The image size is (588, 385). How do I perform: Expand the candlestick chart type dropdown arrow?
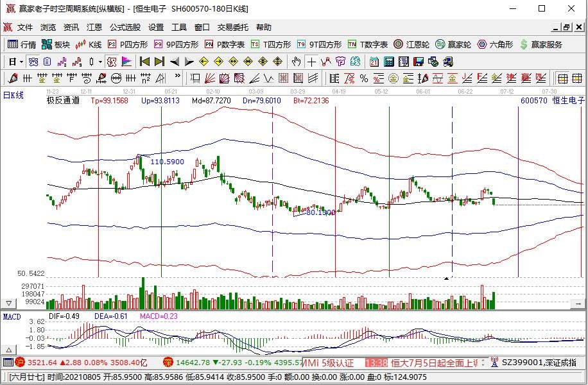101,62
